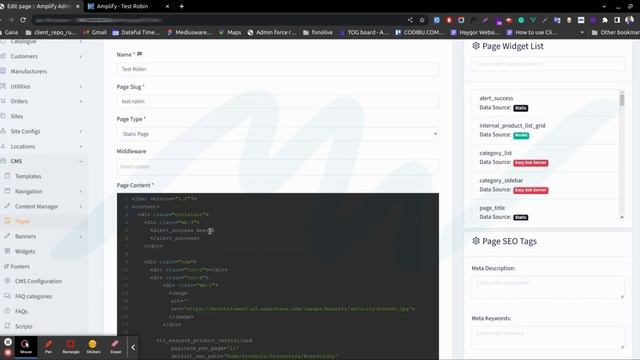The image size is (640, 360).
Task: Focus the Meta Description textarea
Action: 548,288
